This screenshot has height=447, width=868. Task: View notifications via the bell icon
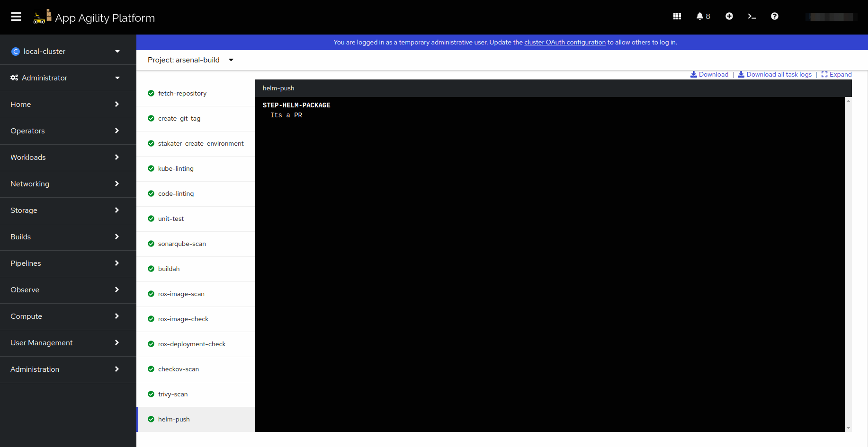pos(703,17)
